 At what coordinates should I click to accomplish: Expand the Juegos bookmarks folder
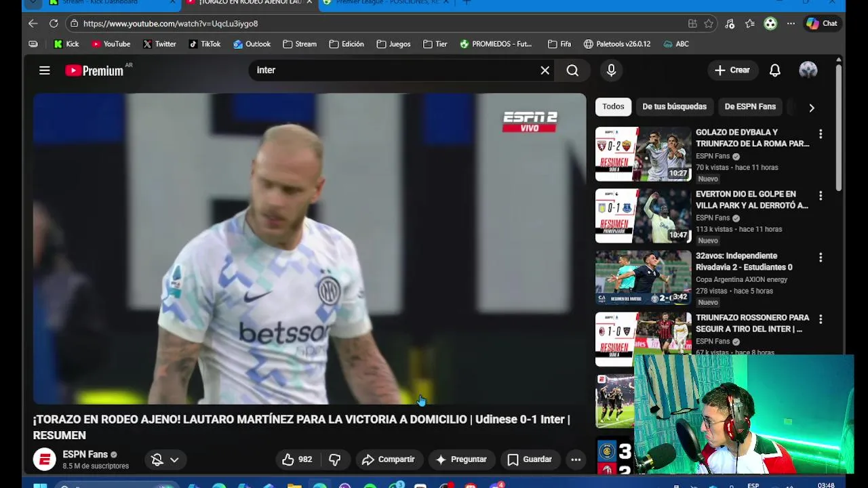[393, 44]
